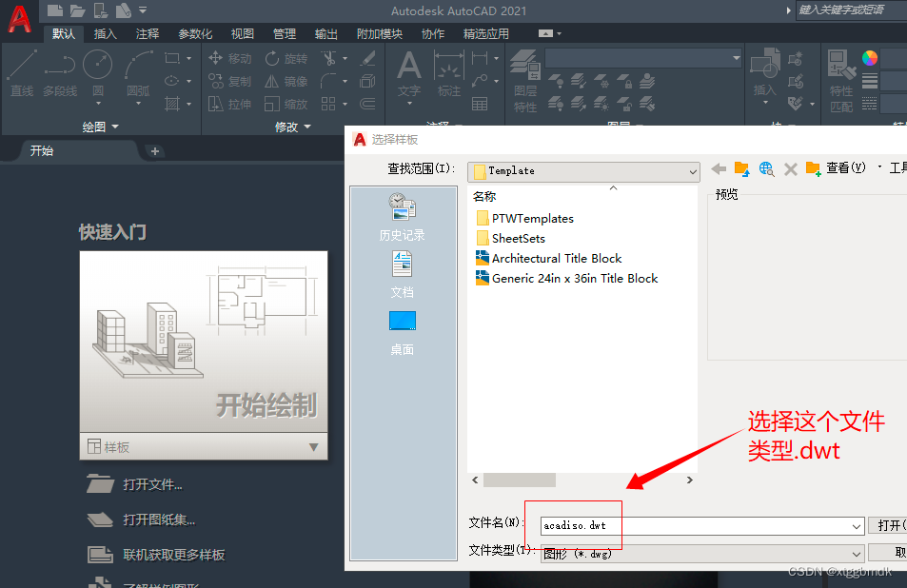907x588 pixels.
Task: Expand the Templates (样板) dropdown on Start page
Action: coord(313,447)
